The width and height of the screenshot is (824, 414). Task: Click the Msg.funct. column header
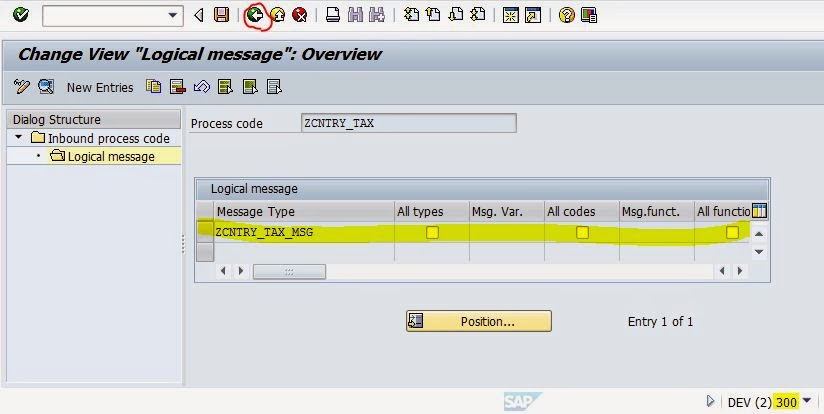click(657, 211)
